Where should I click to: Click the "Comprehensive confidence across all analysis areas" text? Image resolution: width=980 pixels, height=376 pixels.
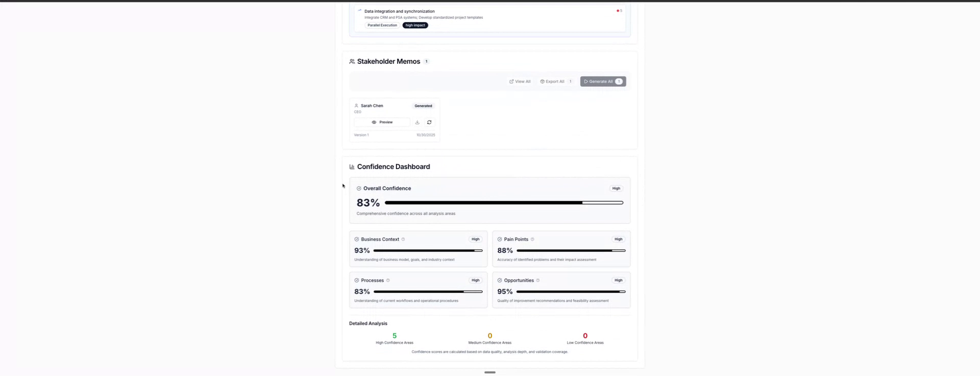point(406,214)
